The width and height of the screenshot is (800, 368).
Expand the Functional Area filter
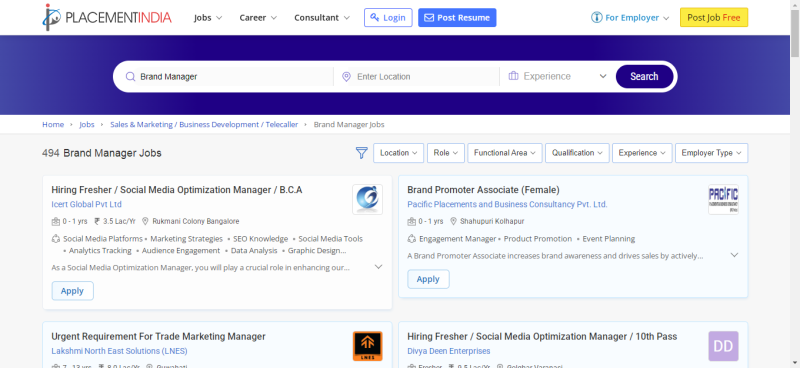[x=505, y=153]
